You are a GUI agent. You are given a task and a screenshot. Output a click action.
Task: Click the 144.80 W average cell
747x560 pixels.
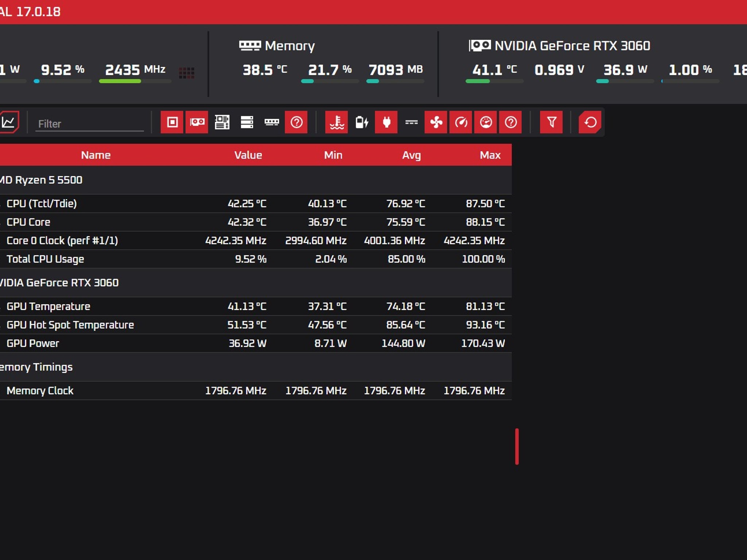pyautogui.click(x=403, y=343)
